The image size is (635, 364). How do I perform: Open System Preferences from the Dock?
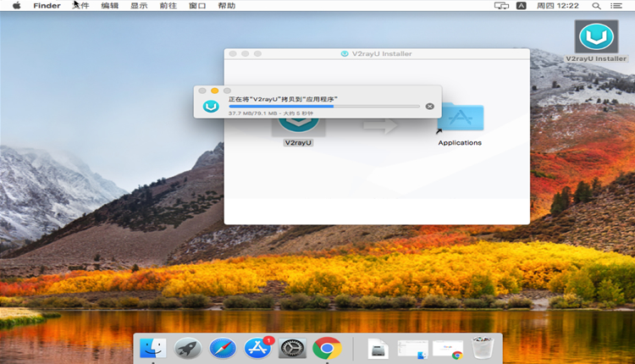pyautogui.click(x=291, y=348)
